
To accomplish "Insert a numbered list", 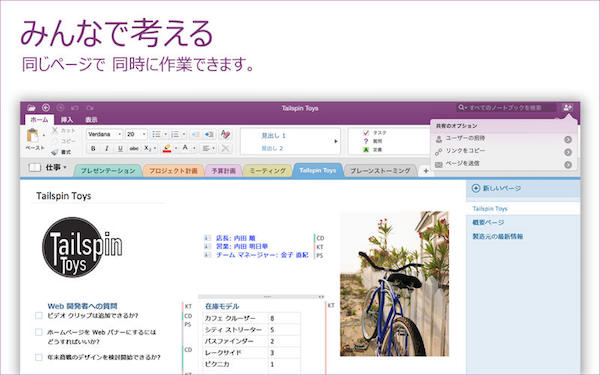I will [175, 134].
